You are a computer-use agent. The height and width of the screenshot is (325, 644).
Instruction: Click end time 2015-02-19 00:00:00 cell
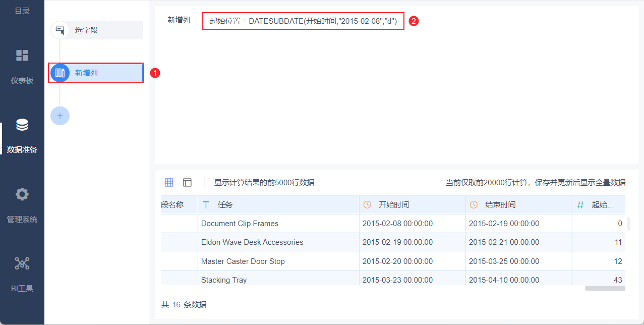click(x=519, y=224)
